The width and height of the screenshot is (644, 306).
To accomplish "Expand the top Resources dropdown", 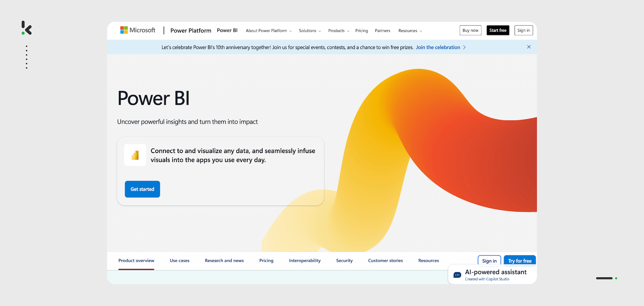I will (x=410, y=31).
